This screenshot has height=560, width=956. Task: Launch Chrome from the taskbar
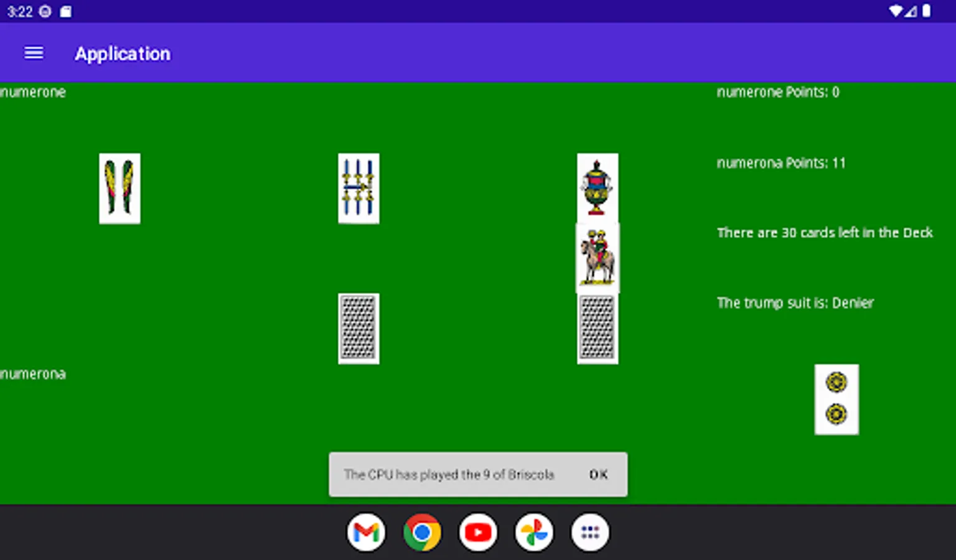[x=422, y=533]
